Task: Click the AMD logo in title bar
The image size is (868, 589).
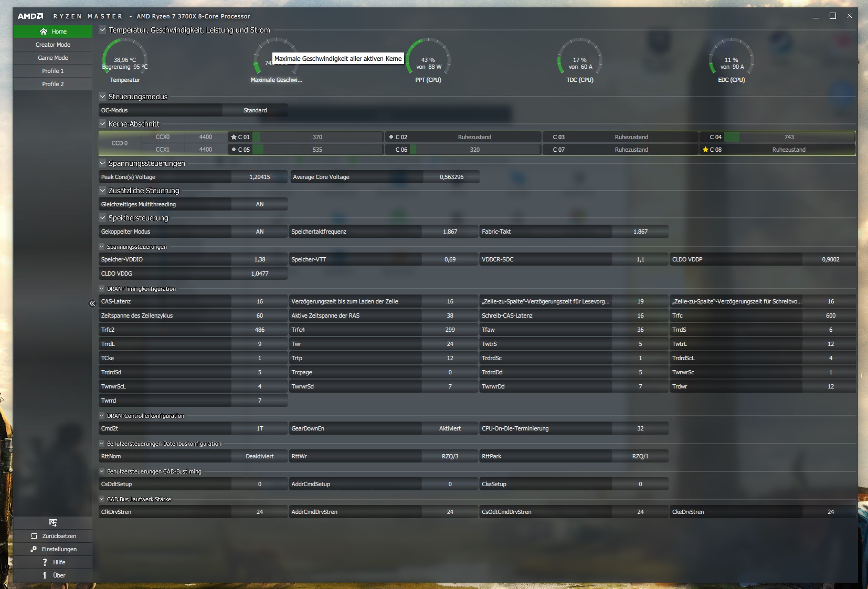Action: tap(30, 16)
